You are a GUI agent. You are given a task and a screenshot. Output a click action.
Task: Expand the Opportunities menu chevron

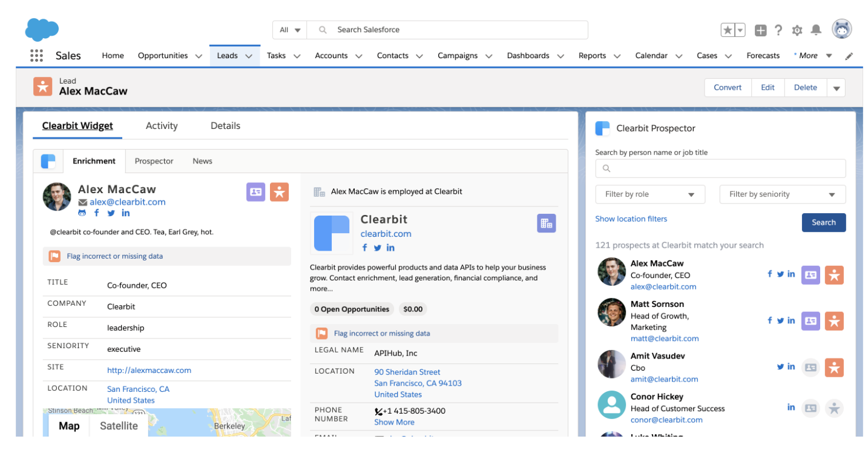point(199,56)
